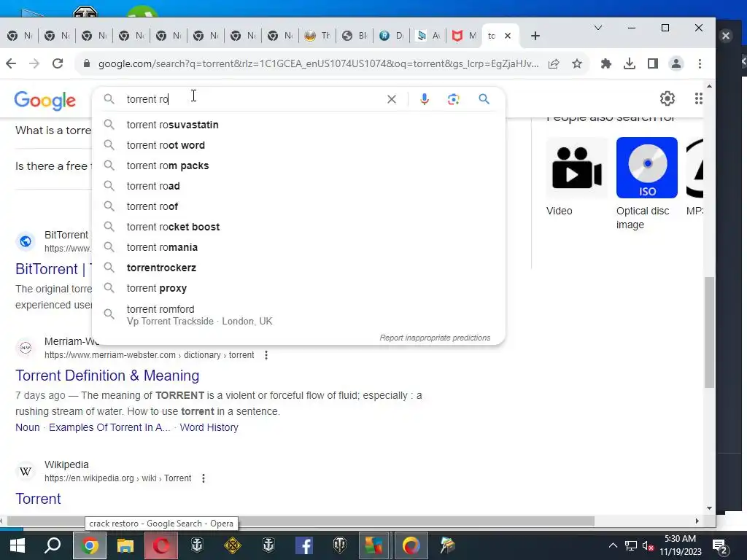This screenshot has height=560, width=747.
Task: Toggle the side panel icon
Action: (x=653, y=63)
